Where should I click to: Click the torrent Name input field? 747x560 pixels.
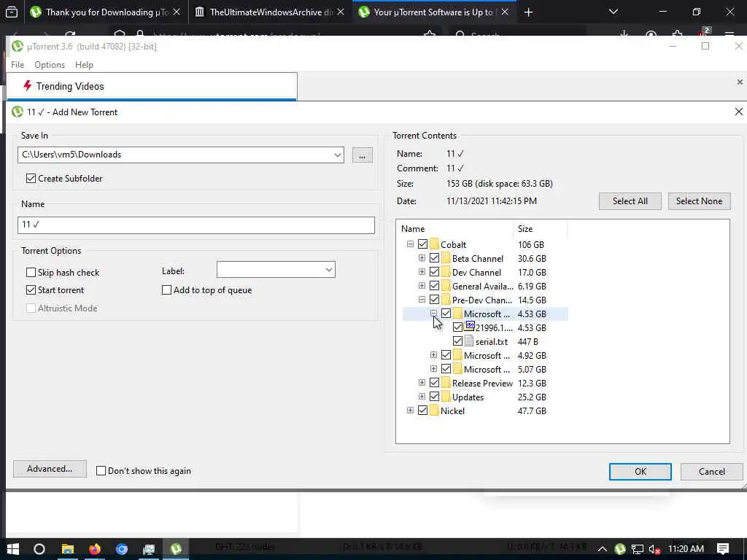coord(196,225)
